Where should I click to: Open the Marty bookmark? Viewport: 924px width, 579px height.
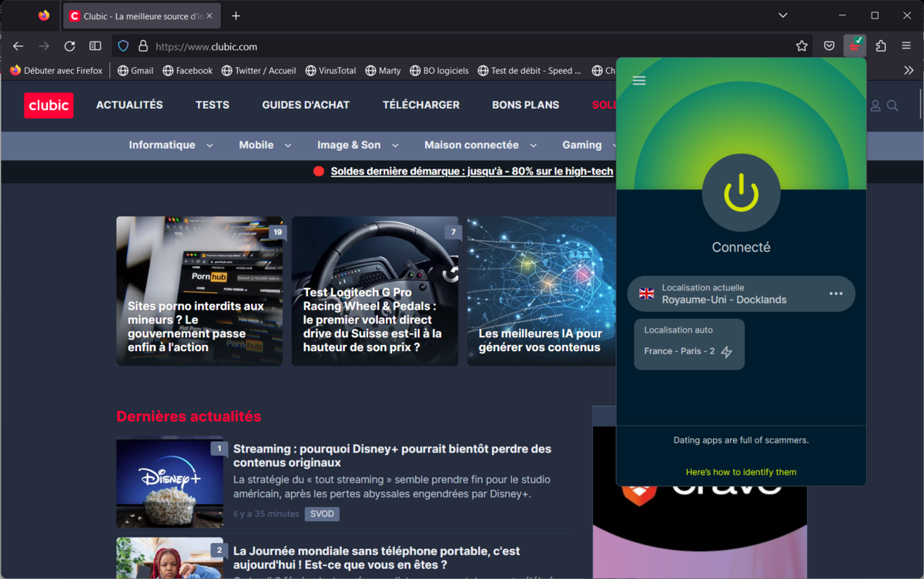383,70
